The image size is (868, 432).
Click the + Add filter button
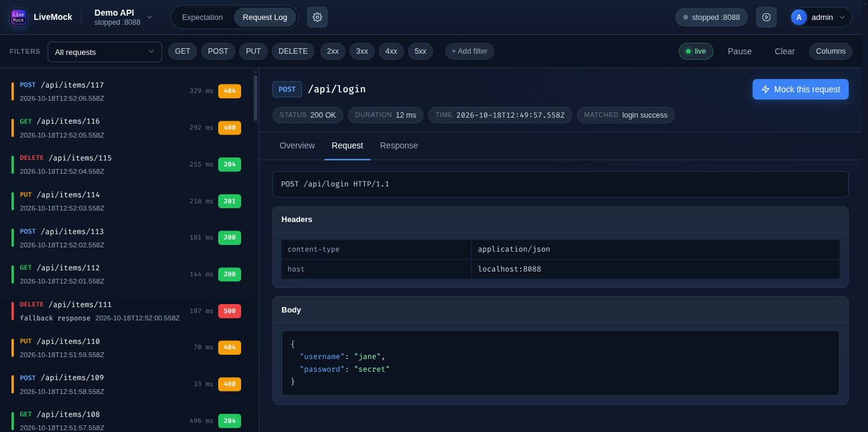click(x=470, y=51)
